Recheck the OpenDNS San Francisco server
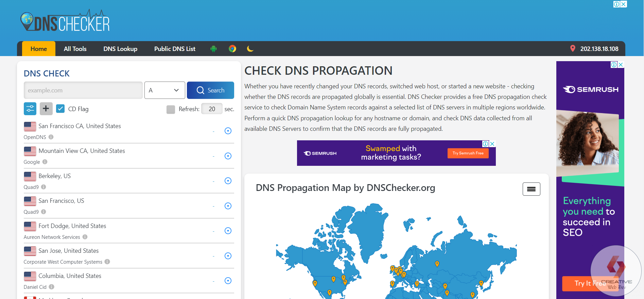This screenshot has height=299, width=644. pyautogui.click(x=228, y=131)
